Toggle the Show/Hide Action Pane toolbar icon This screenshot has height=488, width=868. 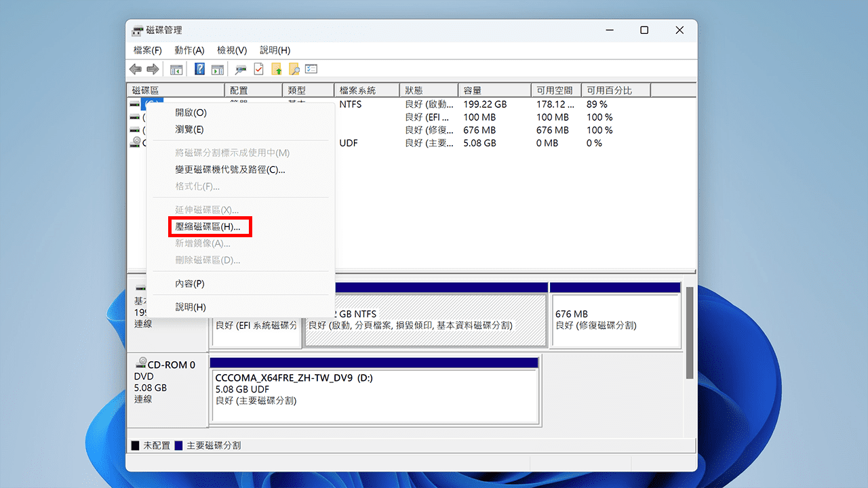[x=218, y=68]
